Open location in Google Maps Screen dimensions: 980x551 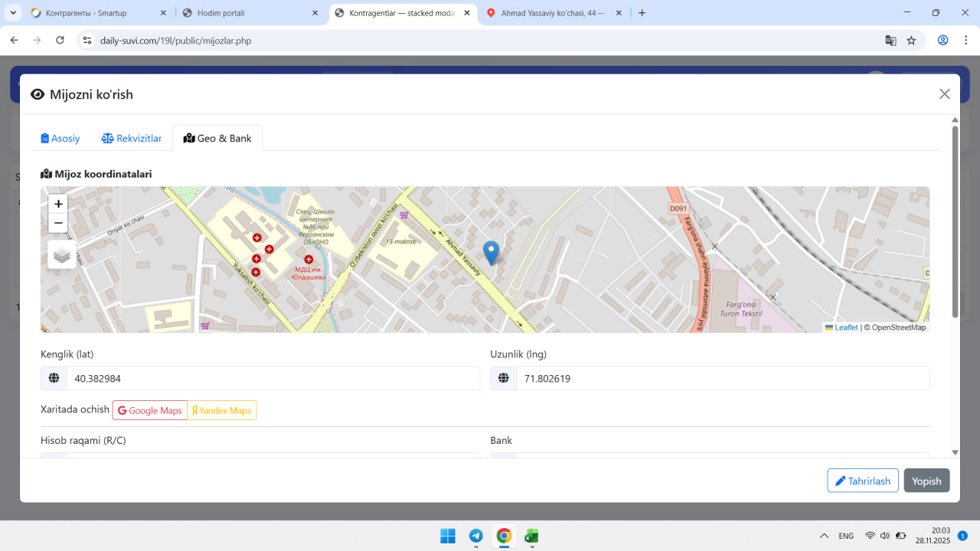[150, 411]
